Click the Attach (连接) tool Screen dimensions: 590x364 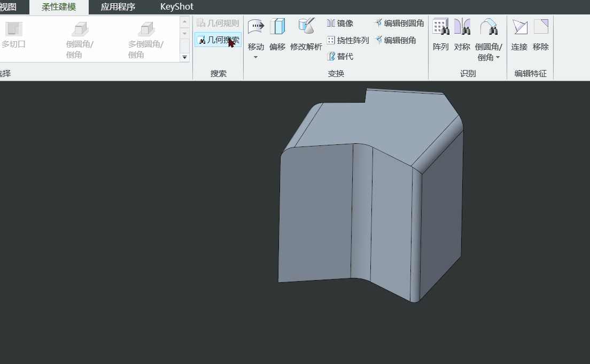(x=519, y=27)
